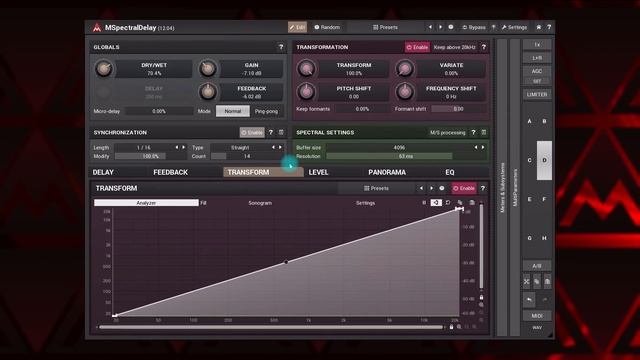Select the Analyzer view in graph
Screen dimensions: 640x360
[x=146, y=203]
